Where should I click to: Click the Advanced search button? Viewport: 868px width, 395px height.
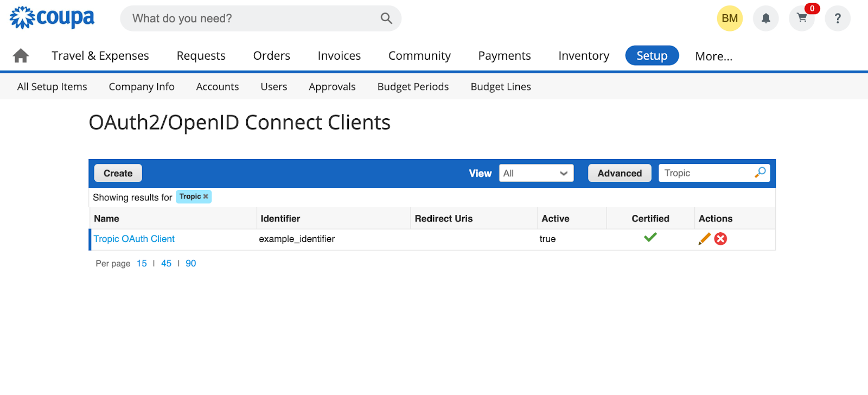pos(620,173)
